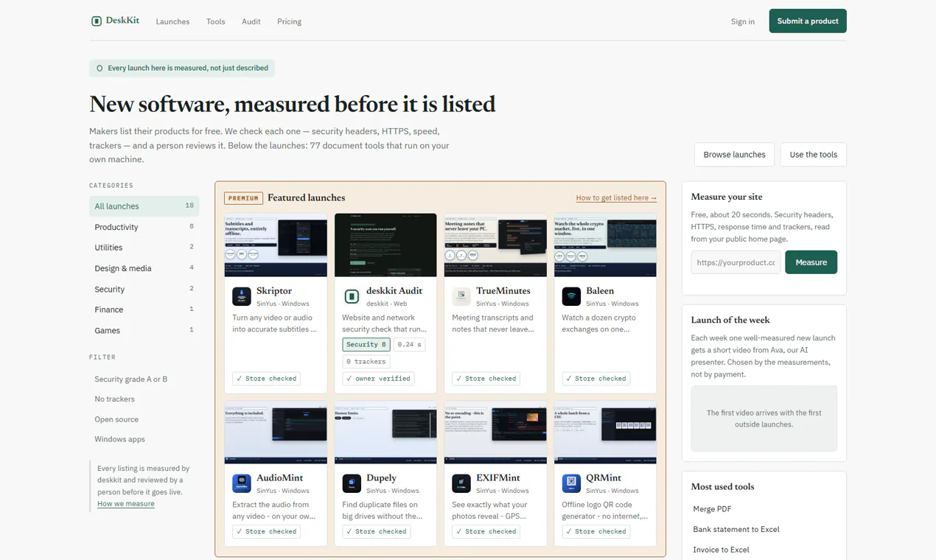Open the deskkit Audit screenshot thumbnail
Viewport: 936px width, 560px height.
tap(385, 245)
